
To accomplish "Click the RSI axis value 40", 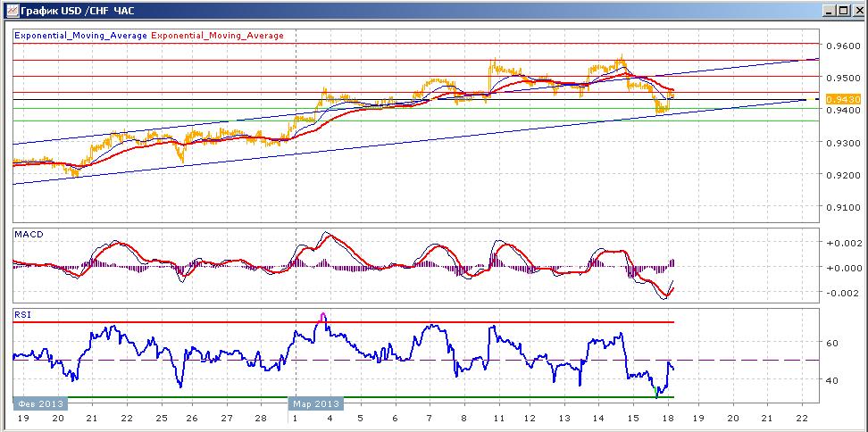I will (834, 380).
